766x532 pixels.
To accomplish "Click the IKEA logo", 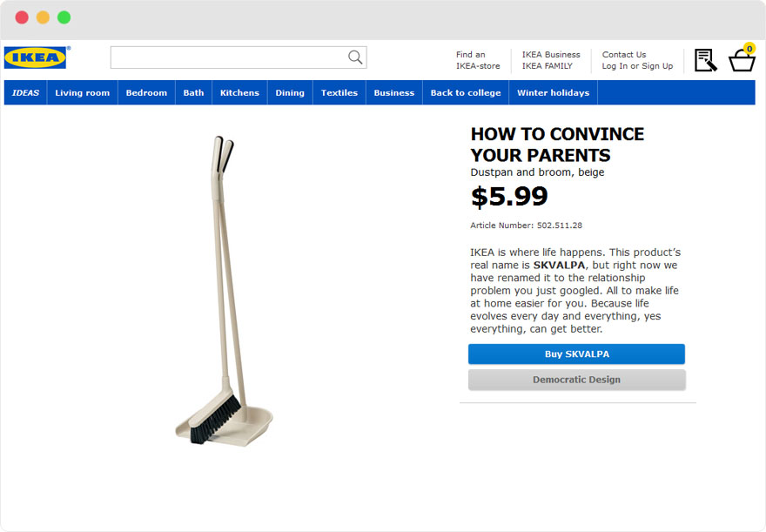I will pyautogui.click(x=35, y=57).
